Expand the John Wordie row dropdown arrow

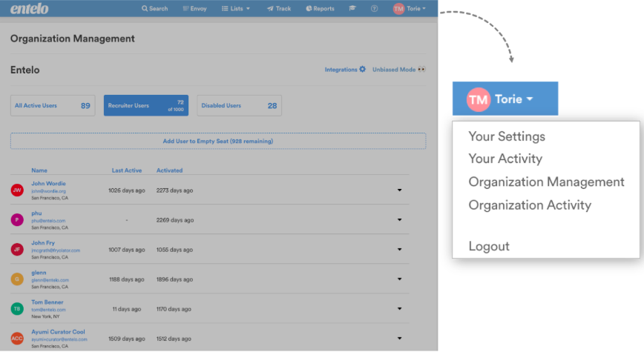[399, 190]
